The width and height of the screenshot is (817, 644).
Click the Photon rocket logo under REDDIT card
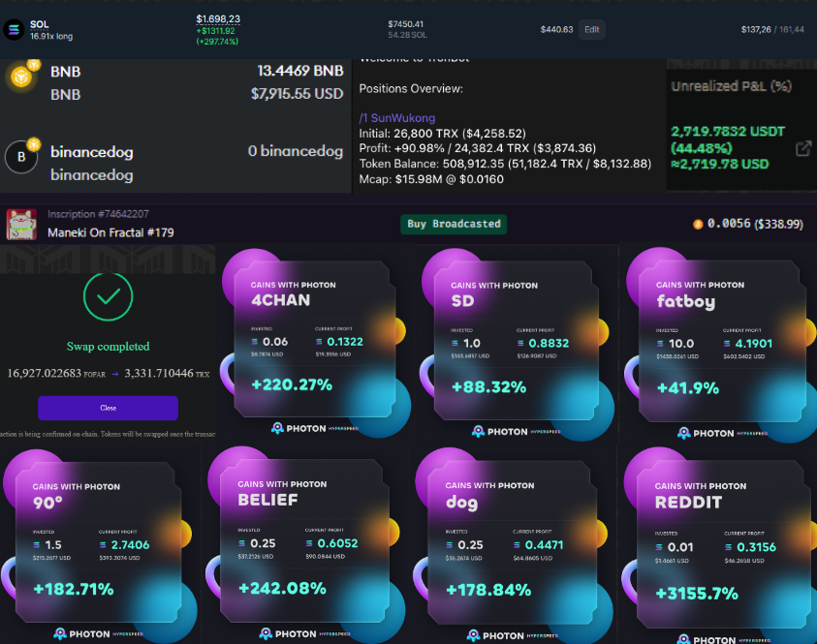coord(683,639)
